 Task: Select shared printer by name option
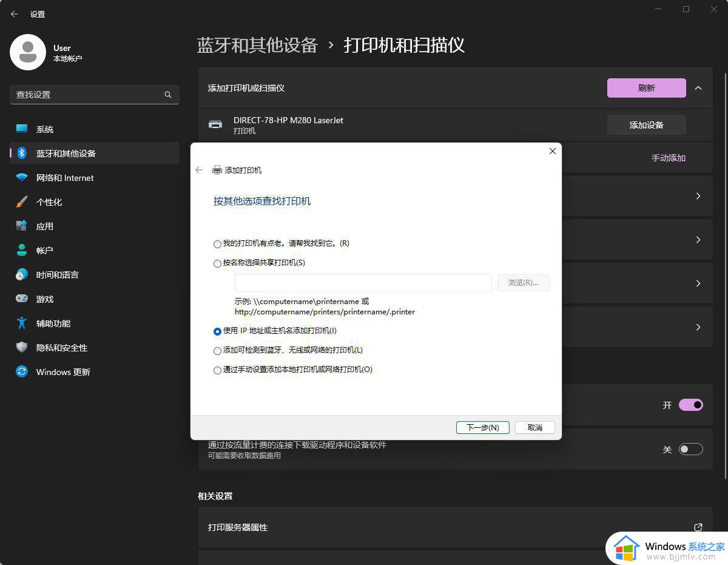pyautogui.click(x=259, y=263)
